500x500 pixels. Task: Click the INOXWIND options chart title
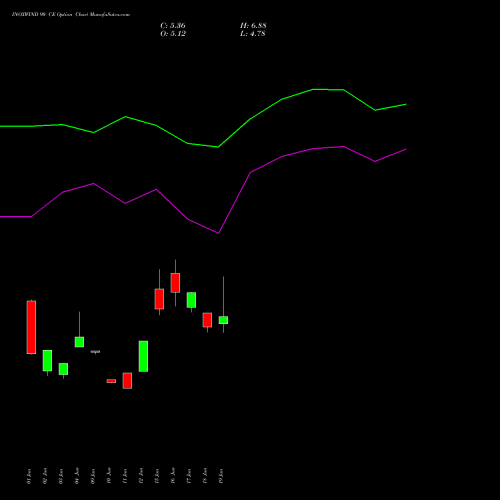pyautogui.click(x=71, y=15)
